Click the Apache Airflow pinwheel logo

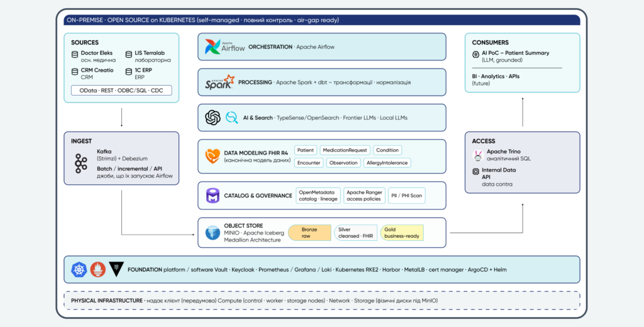click(x=213, y=47)
